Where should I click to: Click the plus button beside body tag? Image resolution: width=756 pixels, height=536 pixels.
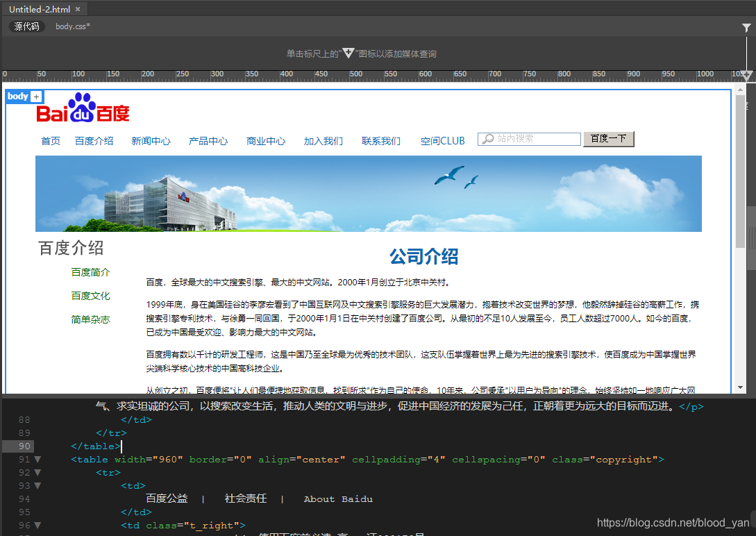[x=36, y=97]
